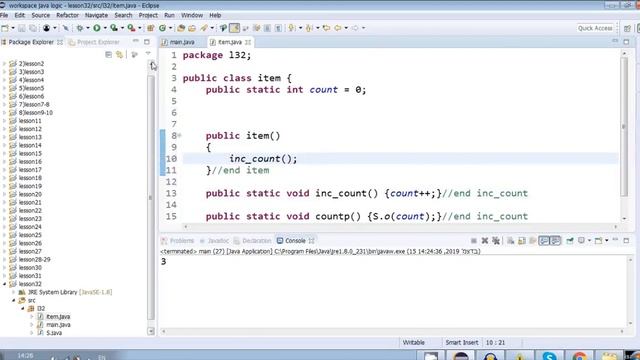The width and height of the screenshot is (640, 360).
Task: Open Skype from the taskbar
Action: click(x=549, y=356)
